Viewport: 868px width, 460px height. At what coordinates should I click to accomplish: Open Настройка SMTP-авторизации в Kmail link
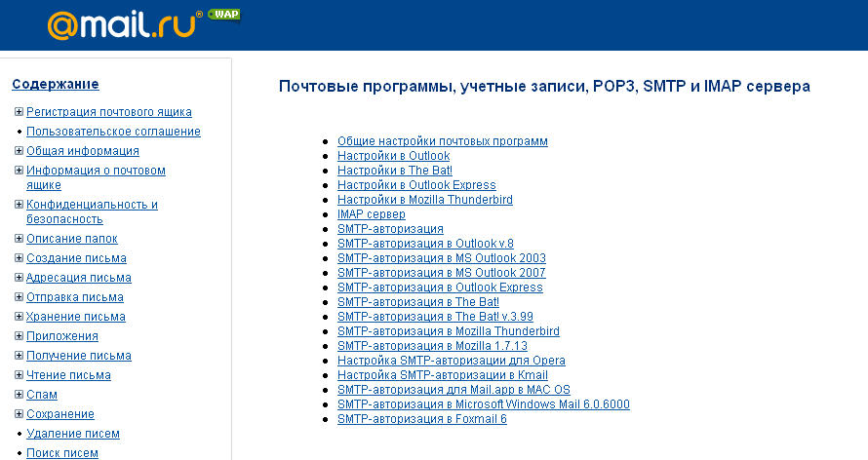(443, 375)
